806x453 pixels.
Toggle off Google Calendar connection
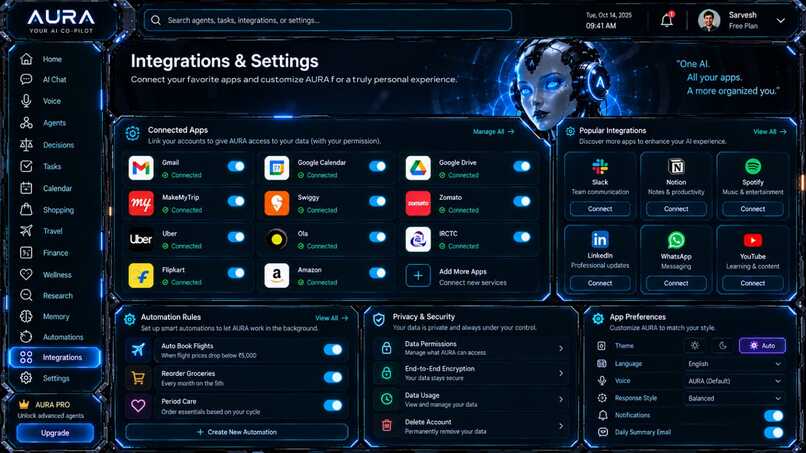[x=377, y=166]
